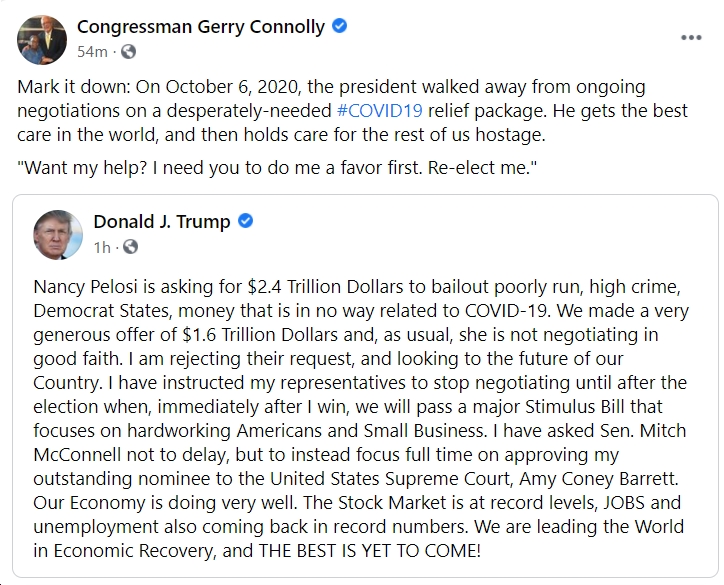Open Congressman Gerry Connolly's profile picture
724x585 pixels.
42,40
